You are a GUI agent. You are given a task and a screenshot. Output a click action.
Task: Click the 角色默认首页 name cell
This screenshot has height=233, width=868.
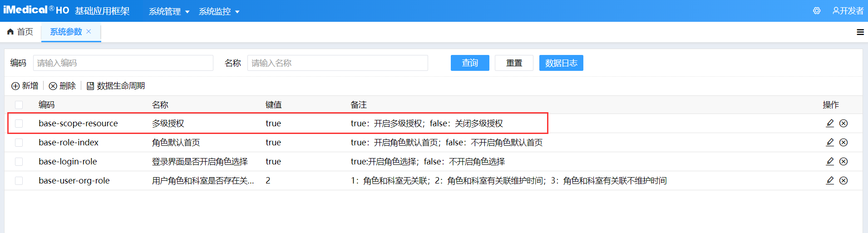pos(176,142)
